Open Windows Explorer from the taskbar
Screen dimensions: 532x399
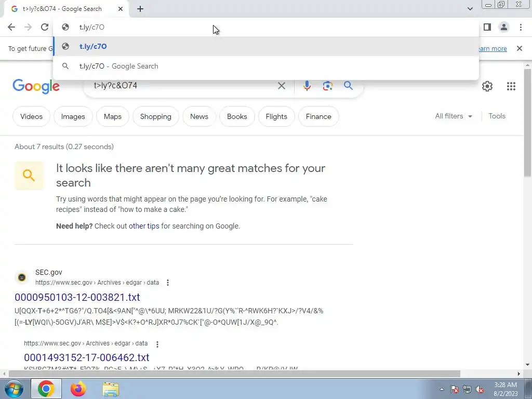click(x=111, y=389)
